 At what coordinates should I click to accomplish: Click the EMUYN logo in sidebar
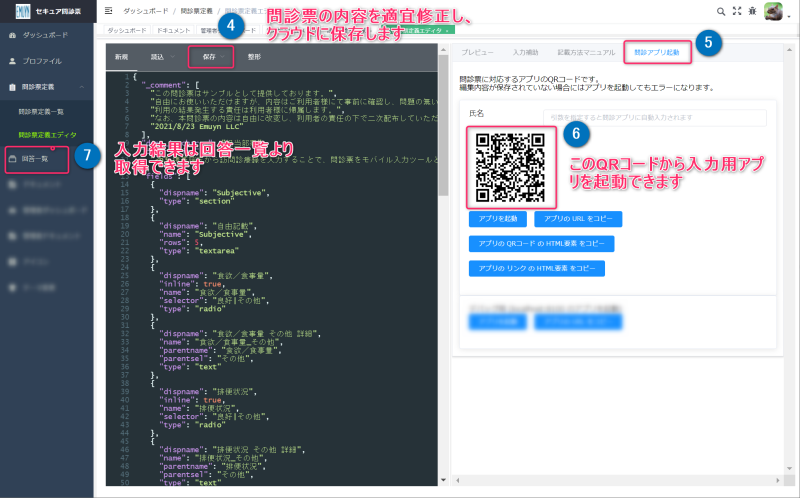pyautogui.click(x=23, y=11)
